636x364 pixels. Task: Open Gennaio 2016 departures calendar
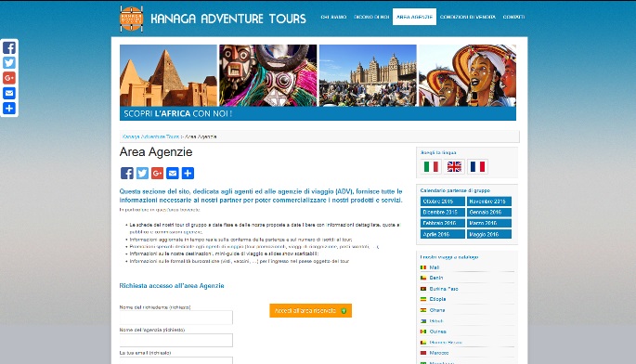(489, 213)
